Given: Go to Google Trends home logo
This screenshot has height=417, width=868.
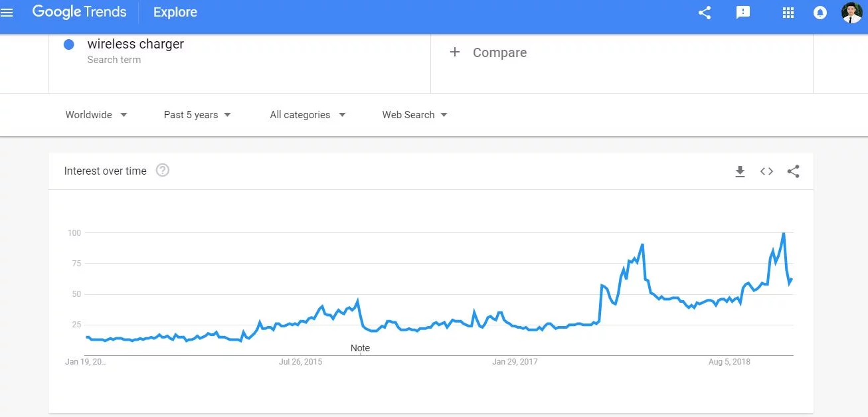Looking at the screenshot, I should 79,12.
